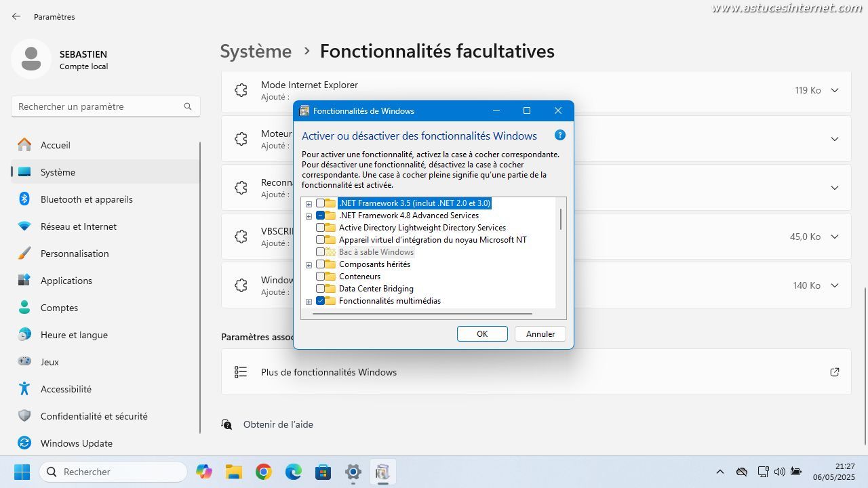Launch Copilot from the taskbar
This screenshot has height=488, width=868.
(x=204, y=472)
